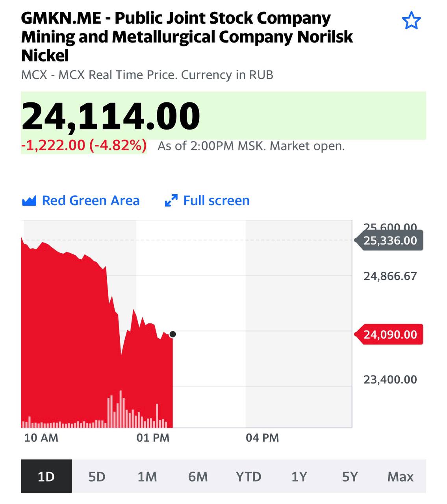
Task: Click the gray 25,336.00 previous close label
Action: click(x=390, y=241)
